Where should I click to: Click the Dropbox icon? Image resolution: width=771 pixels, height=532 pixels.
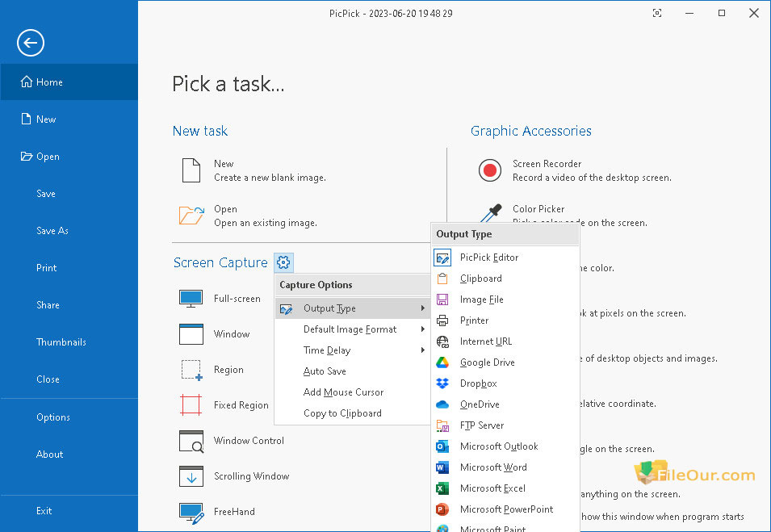click(x=442, y=383)
